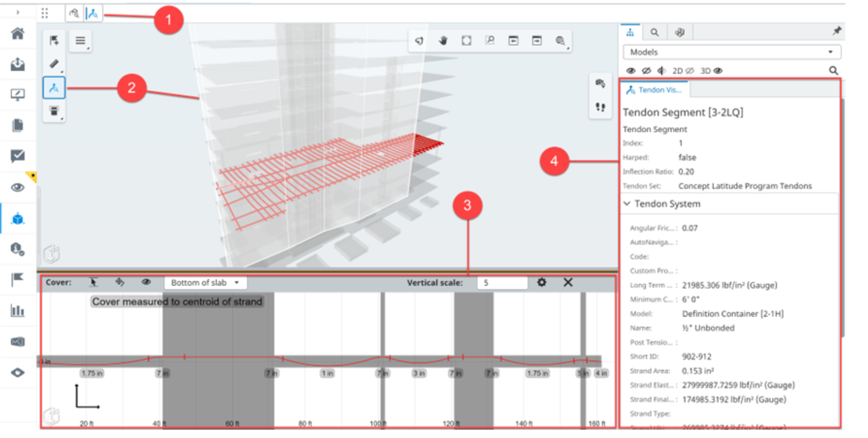This screenshot has width=868, height=438.
Task: Toggle cover visibility eye in profile toolbar
Action: [x=146, y=283]
